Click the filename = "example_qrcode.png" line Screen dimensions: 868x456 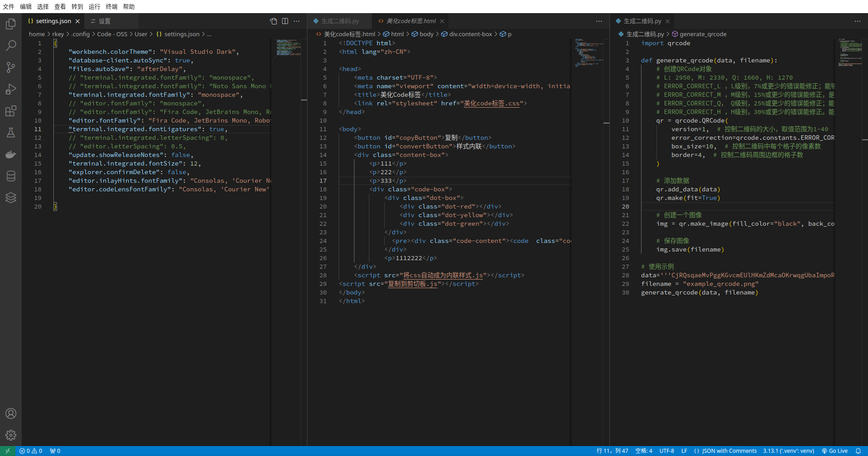click(x=700, y=284)
